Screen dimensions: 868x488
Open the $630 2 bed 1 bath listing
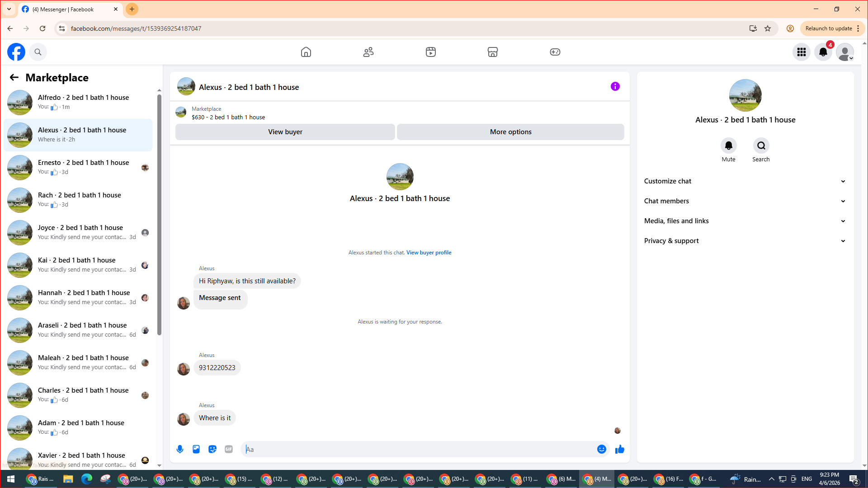228,117
